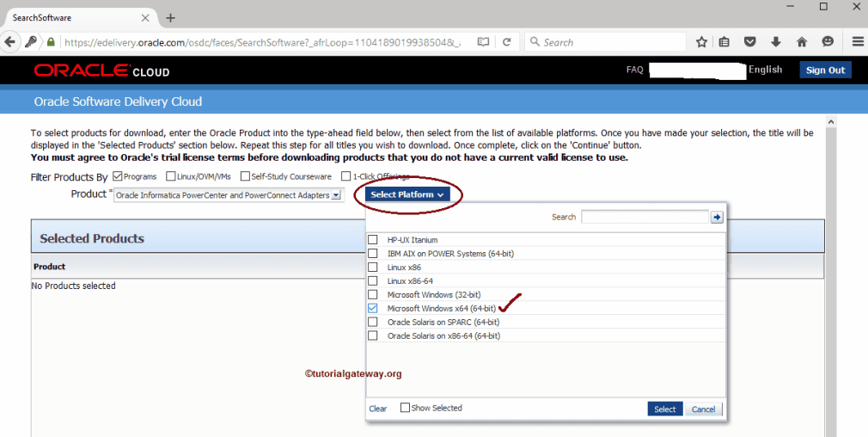The height and width of the screenshot is (437, 868).
Task: Check Microsoft Windows (32-bit) platform
Action: click(373, 295)
